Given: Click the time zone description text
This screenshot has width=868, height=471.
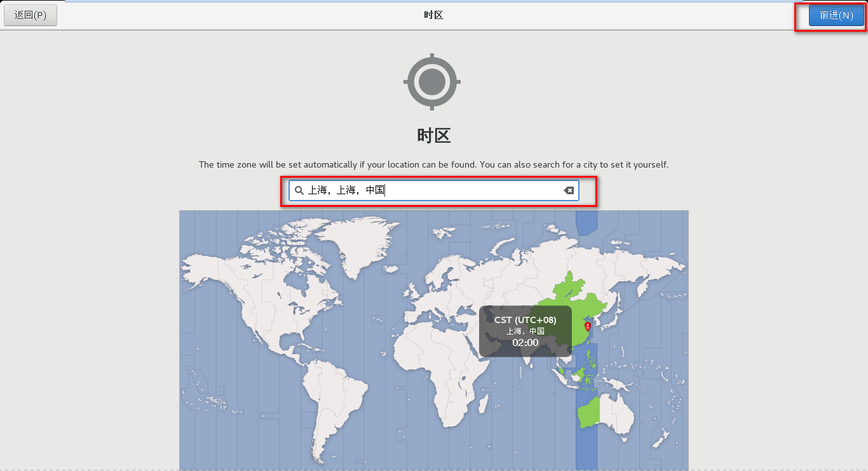Looking at the screenshot, I should [433, 164].
